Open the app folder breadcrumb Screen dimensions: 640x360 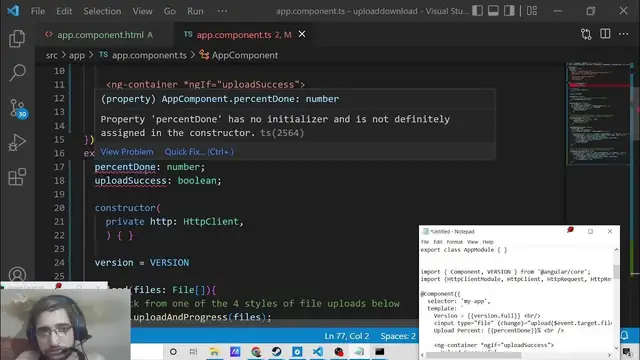coord(77,55)
